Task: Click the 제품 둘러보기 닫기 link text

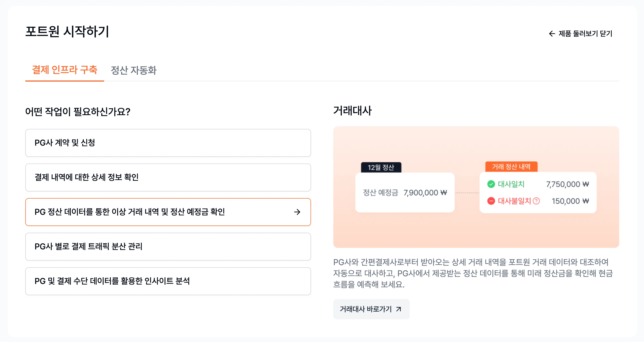Action: pos(585,34)
